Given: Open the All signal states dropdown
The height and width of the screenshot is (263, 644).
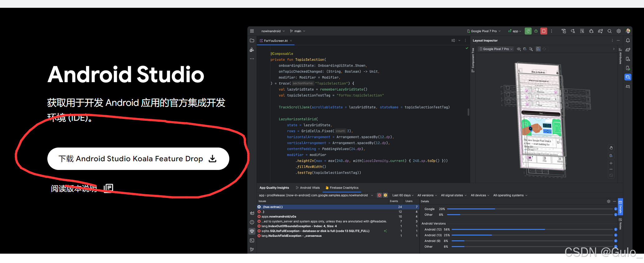Looking at the screenshot, I should tap(454, 195).
